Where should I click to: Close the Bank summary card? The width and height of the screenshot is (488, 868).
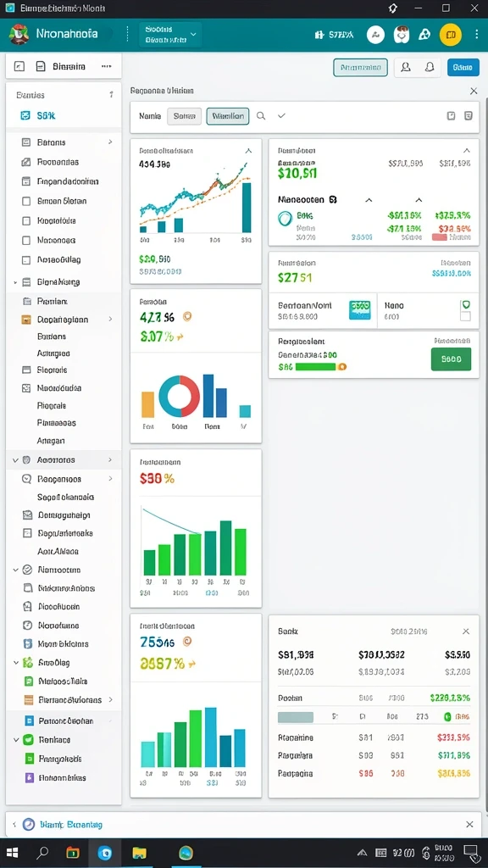coord(466,632)
